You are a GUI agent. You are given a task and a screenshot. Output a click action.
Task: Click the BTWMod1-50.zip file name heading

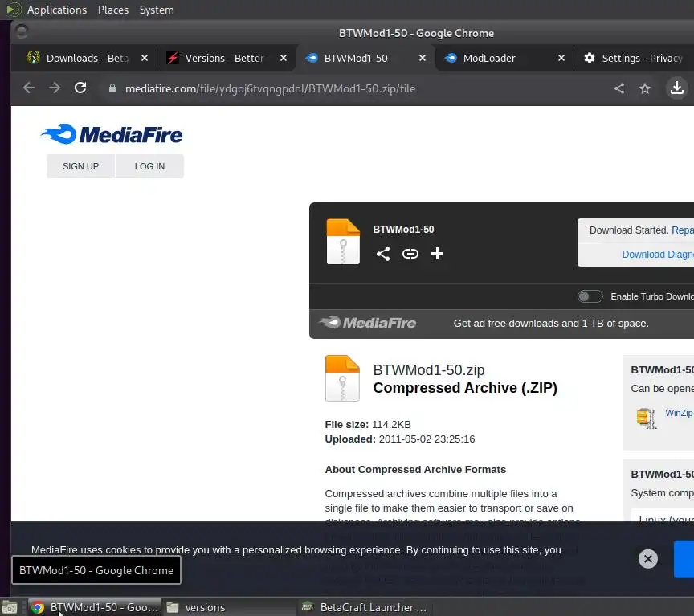[429, 370]
